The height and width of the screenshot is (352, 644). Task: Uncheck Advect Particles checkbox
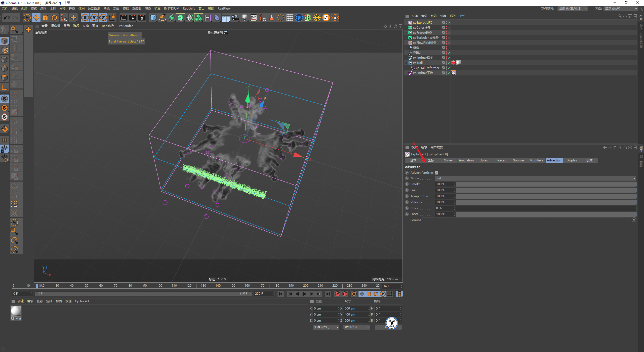pyautogui.click(x=436, y=173)
